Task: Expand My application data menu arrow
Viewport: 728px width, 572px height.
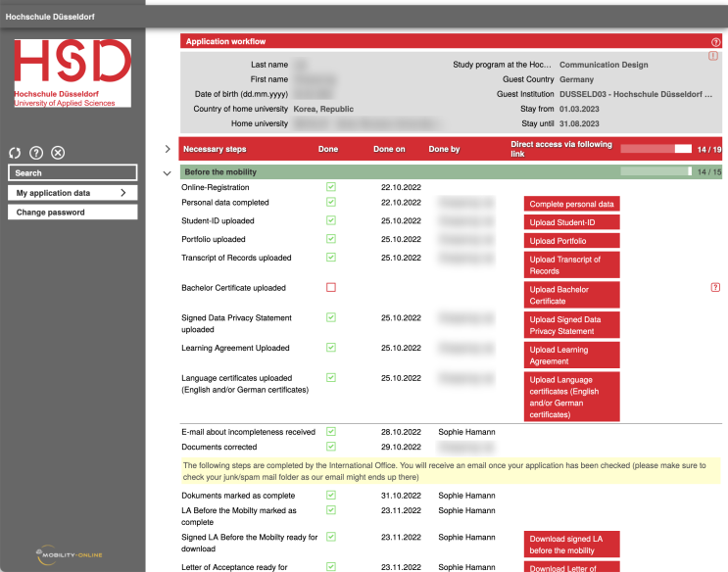Action: point(123,193)
